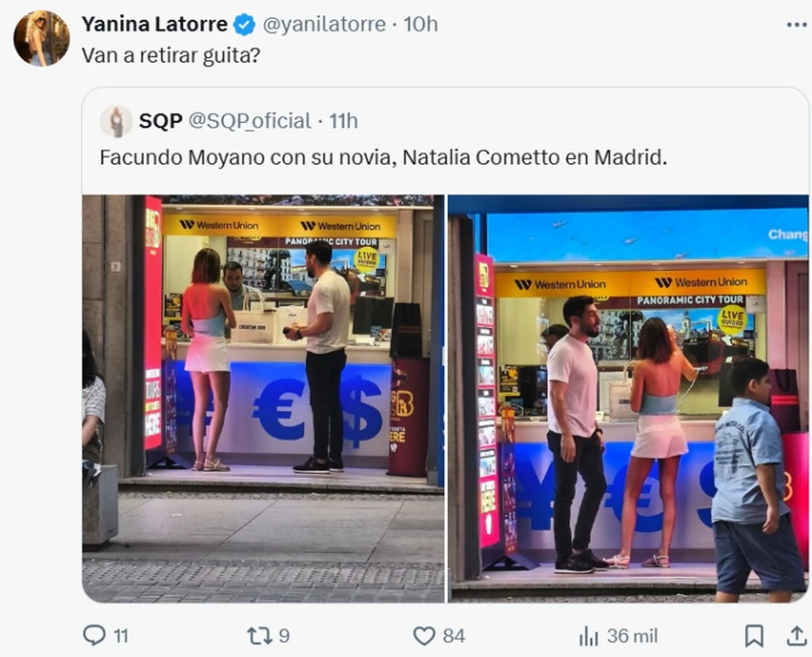
Task: Click the retweet arrows icon
Action: 258,635
